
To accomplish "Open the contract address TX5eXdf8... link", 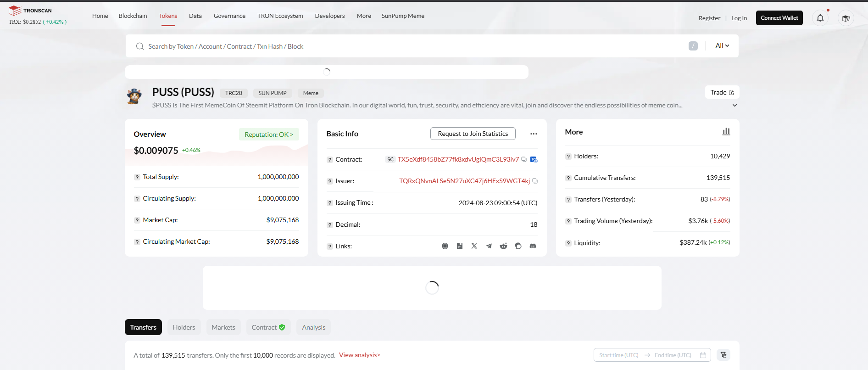I will [458, 159].
